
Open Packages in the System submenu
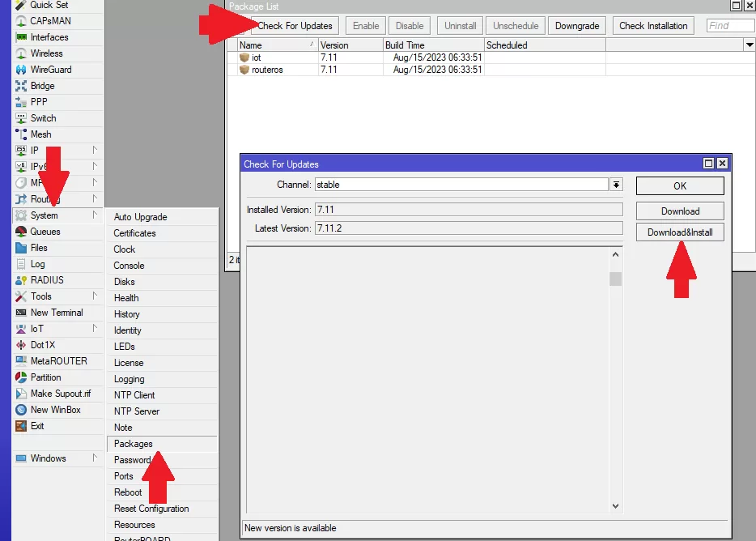(162, 444)
